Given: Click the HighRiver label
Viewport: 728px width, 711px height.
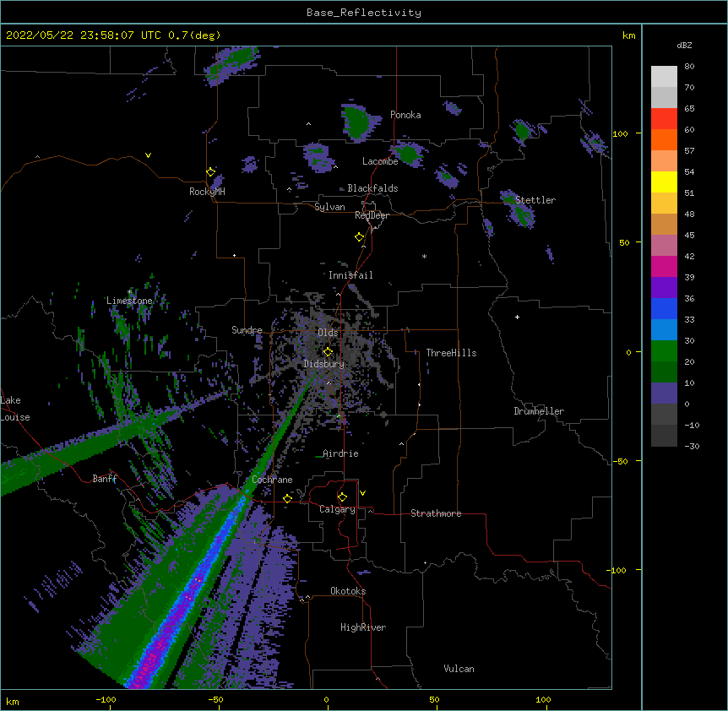Looking at the screenshot, I should (x=363, y=627).
